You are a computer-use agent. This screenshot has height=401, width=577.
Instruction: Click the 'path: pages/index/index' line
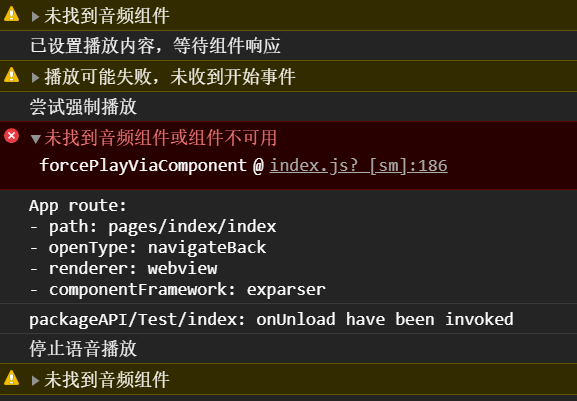[x=153, y=227]
